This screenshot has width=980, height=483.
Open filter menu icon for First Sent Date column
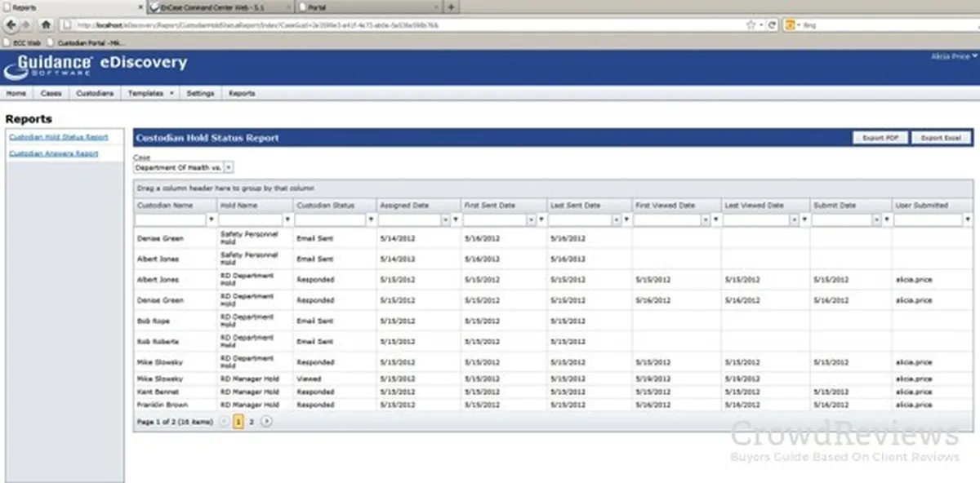[541, 220]
